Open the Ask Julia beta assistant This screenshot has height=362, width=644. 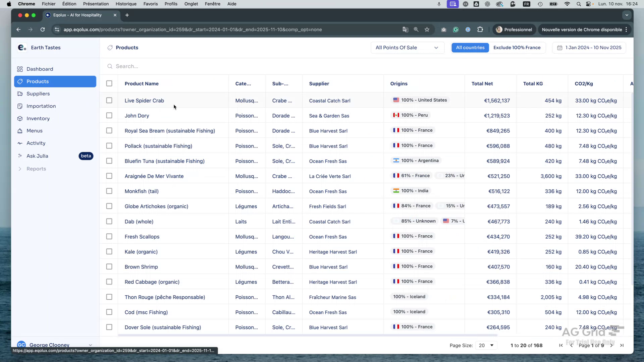37,156
